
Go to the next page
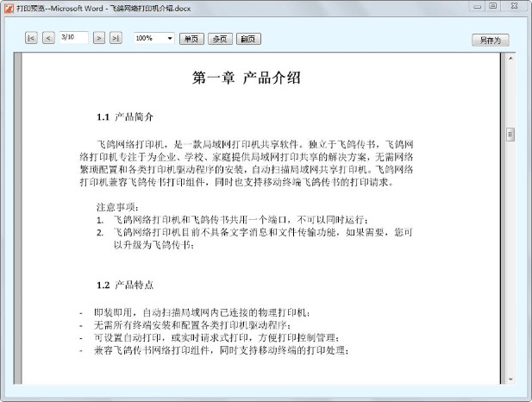[99, 38]
